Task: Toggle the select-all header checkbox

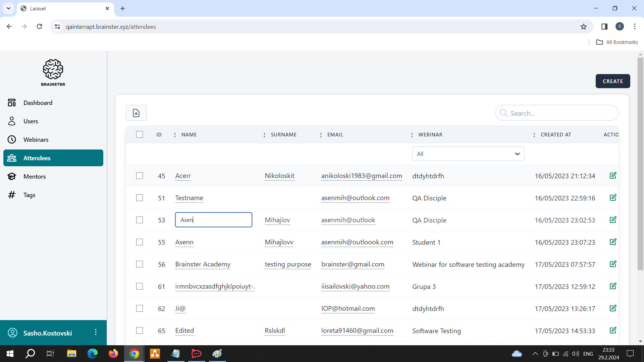Action: pyautogui.click(x=140, y=134)
